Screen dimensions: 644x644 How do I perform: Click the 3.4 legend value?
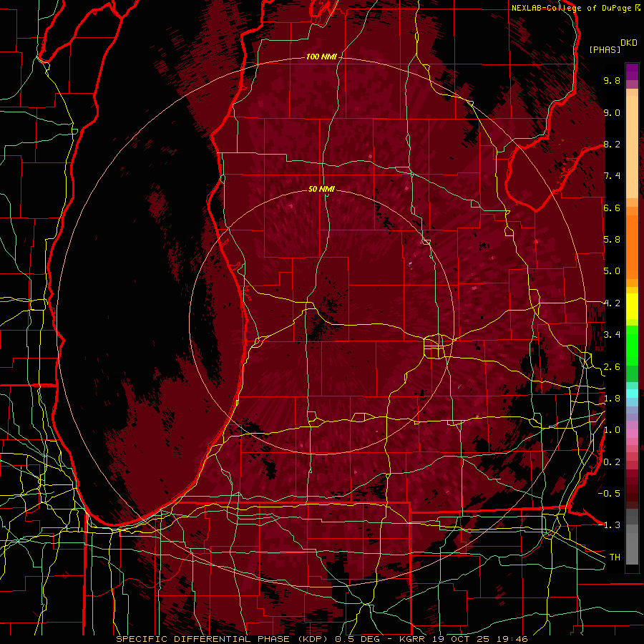click(612, 335)
